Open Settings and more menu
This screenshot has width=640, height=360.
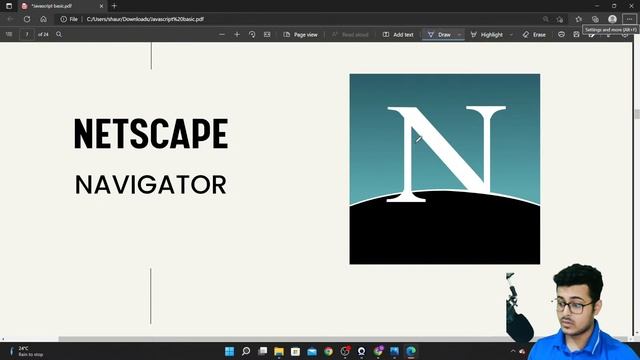pos(629,19)
